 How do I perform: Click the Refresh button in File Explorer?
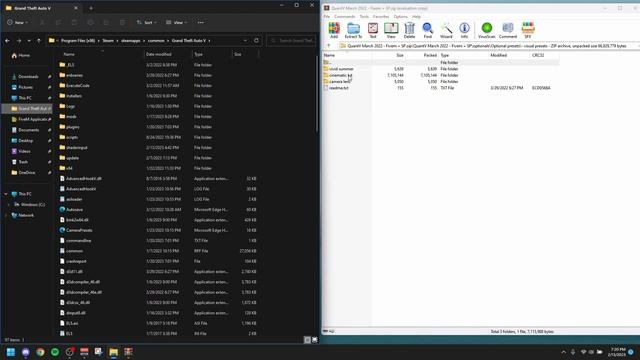256,41
